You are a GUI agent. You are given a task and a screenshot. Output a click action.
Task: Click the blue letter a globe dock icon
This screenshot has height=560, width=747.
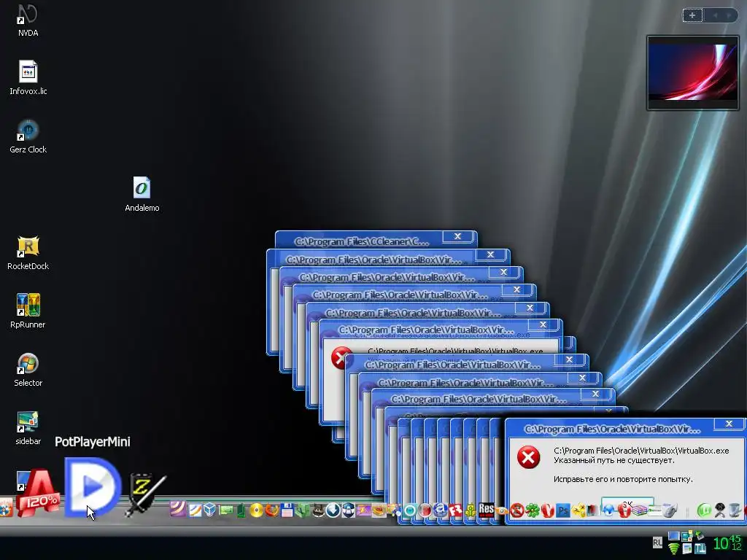[x=441, y=510]
